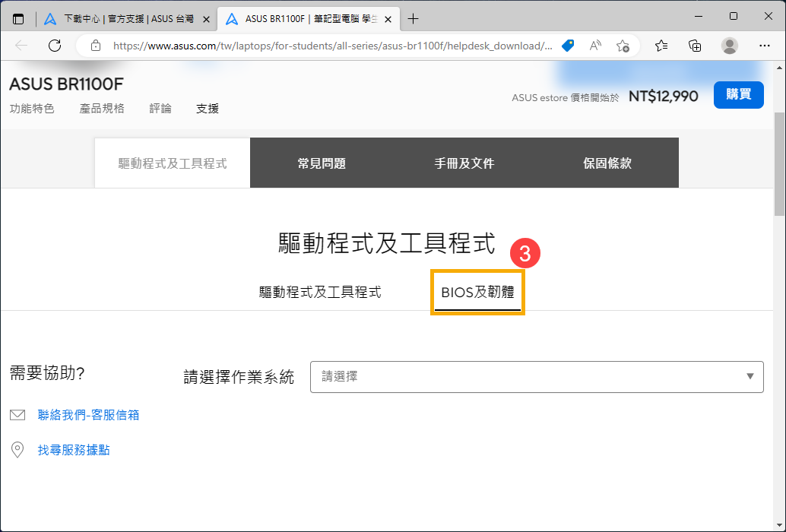Open the 請選擇 operating system dropdown

[x=537, y=377]
